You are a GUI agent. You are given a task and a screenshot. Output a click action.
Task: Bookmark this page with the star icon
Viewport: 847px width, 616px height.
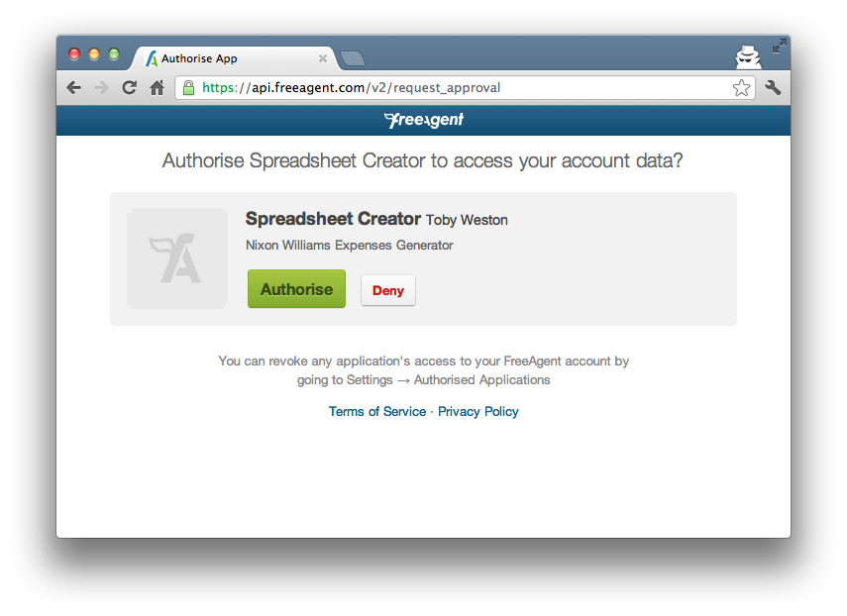tap(741, 87)
